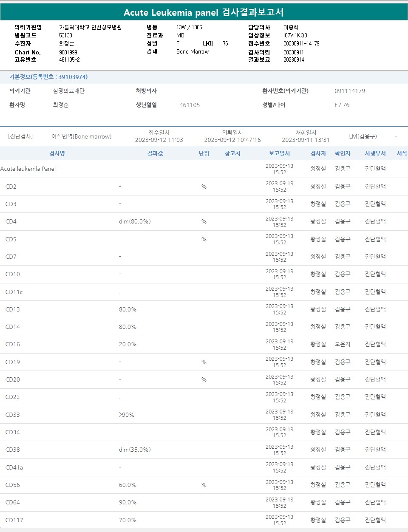Click the 보고일시 column header
This screenshot has height=532, width=408.
tap(279, 153)
